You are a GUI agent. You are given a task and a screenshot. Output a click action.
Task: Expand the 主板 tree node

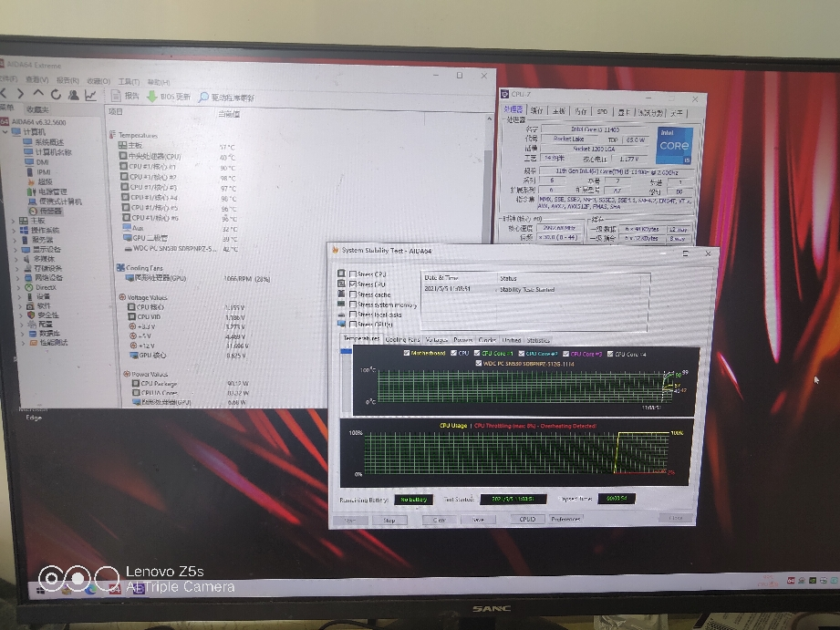(x=14, y=220)
